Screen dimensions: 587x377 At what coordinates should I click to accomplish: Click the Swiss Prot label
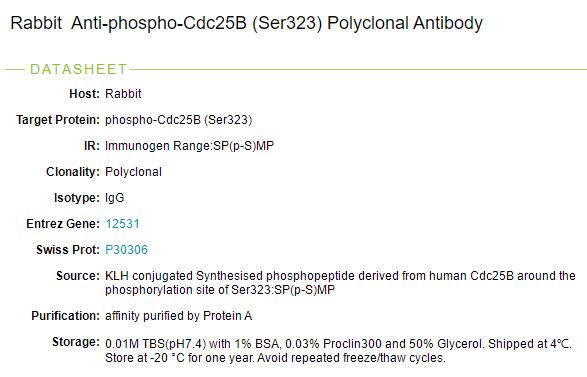[68, 250]
